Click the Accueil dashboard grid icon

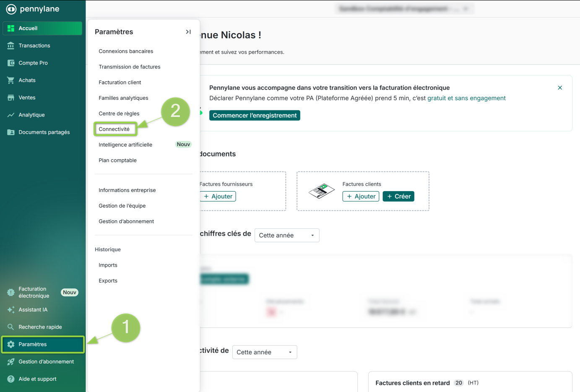11,29
